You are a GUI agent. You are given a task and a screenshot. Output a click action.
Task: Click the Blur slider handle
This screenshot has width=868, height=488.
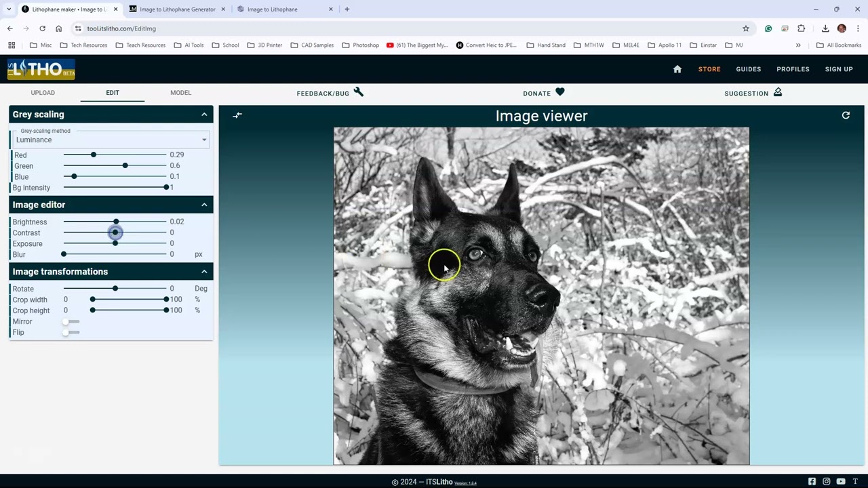point(64,254)
